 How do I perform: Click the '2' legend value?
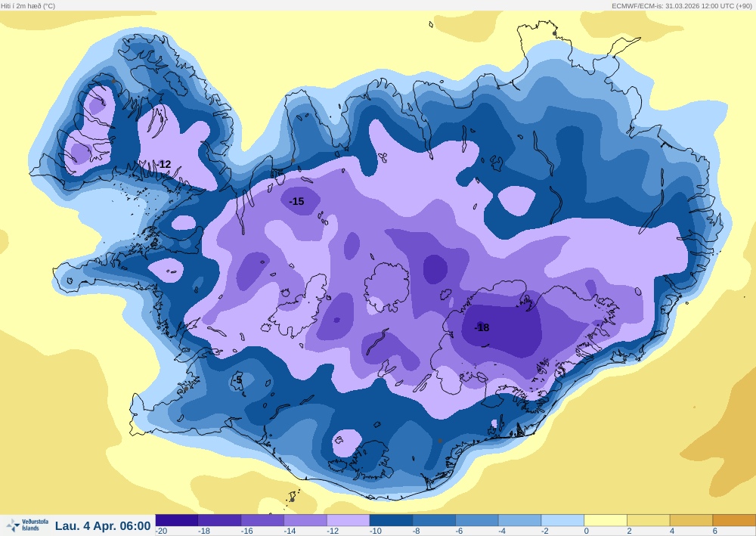630,531
